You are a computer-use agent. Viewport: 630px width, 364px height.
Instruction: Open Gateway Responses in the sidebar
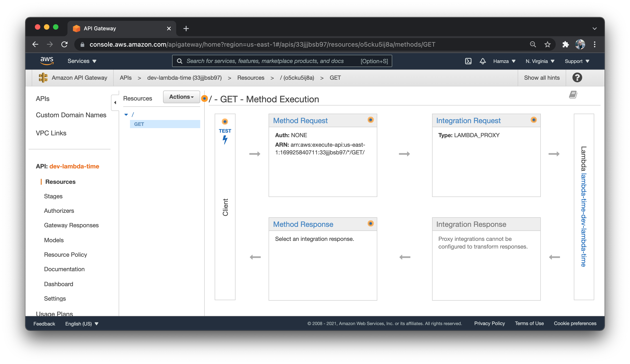point(71,225)
